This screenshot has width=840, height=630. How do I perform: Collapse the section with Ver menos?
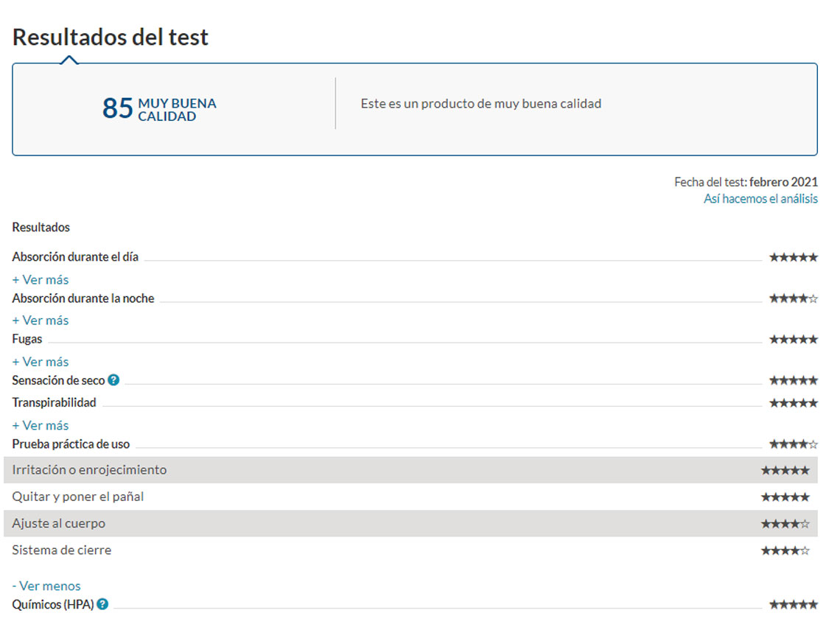46,586
